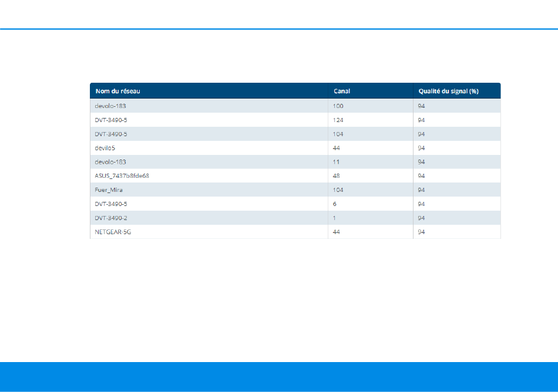Select DVT-3490-5 network name on channel 124
Viewport: 558px width, 392px height.
[111, 120]
